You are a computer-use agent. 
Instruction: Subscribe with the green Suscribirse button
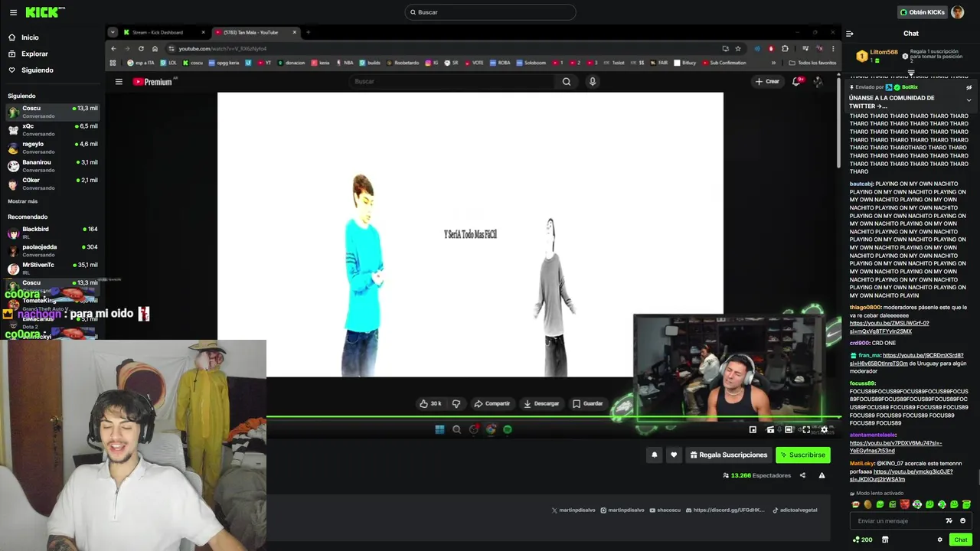click(803, 455)
